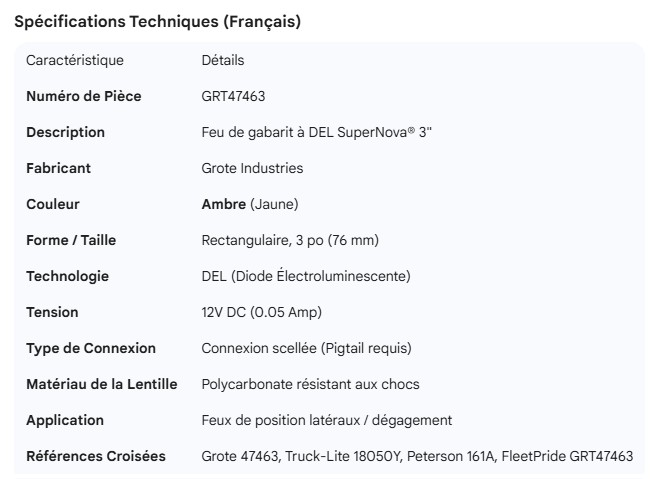The height and width of the screenshot is (479, 651).
Task: Click the Couleur row label
Action: tap(53, 204)
